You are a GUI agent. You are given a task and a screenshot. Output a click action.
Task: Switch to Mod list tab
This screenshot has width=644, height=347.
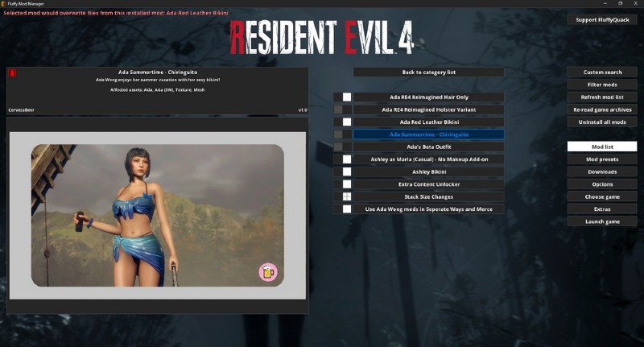[x=602, y=147]
